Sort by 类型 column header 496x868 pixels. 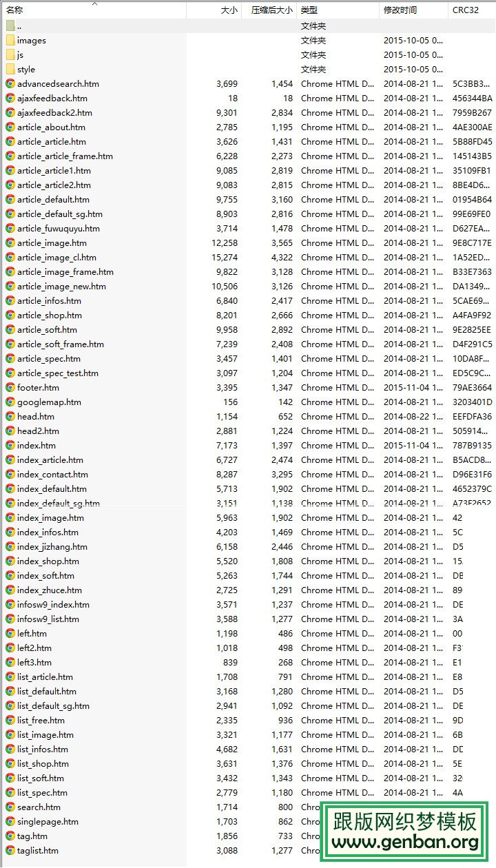(309, 10)
